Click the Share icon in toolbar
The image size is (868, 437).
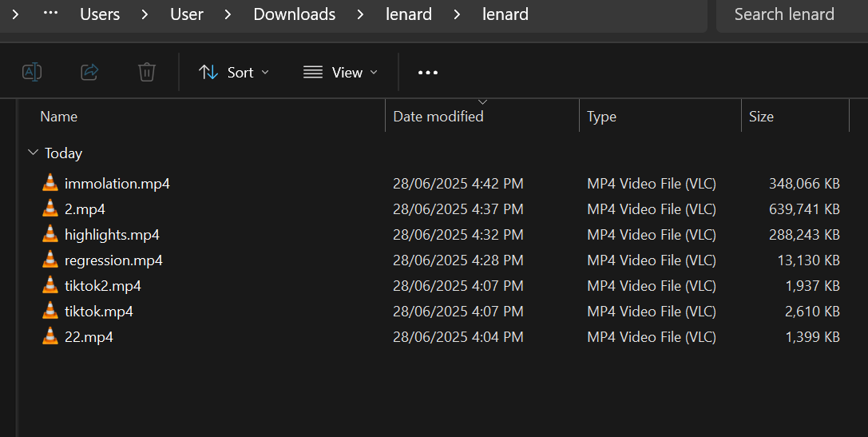pos(89,72)
